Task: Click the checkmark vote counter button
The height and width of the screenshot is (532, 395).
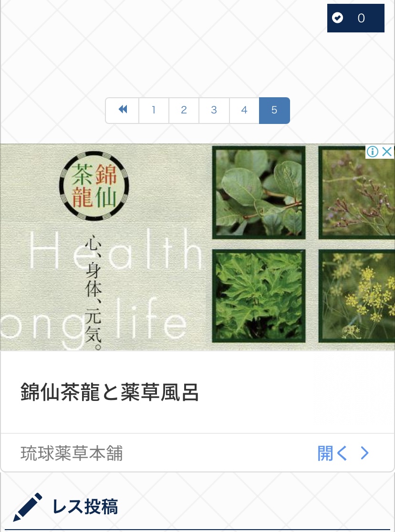Action: pos(355,18)
